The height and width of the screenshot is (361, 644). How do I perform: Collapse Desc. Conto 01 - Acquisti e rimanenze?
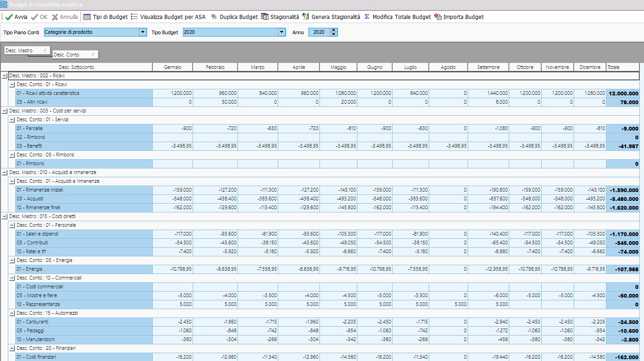coord(12,181)
